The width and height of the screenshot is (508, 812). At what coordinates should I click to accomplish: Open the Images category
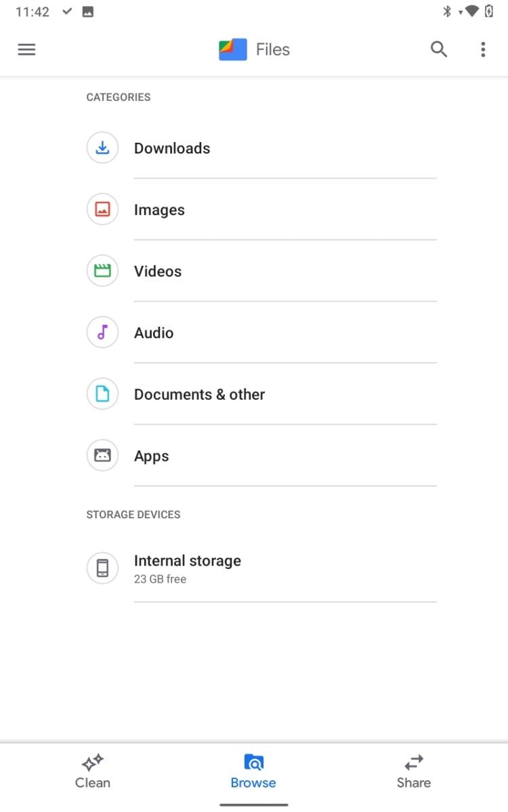(159, 210)
